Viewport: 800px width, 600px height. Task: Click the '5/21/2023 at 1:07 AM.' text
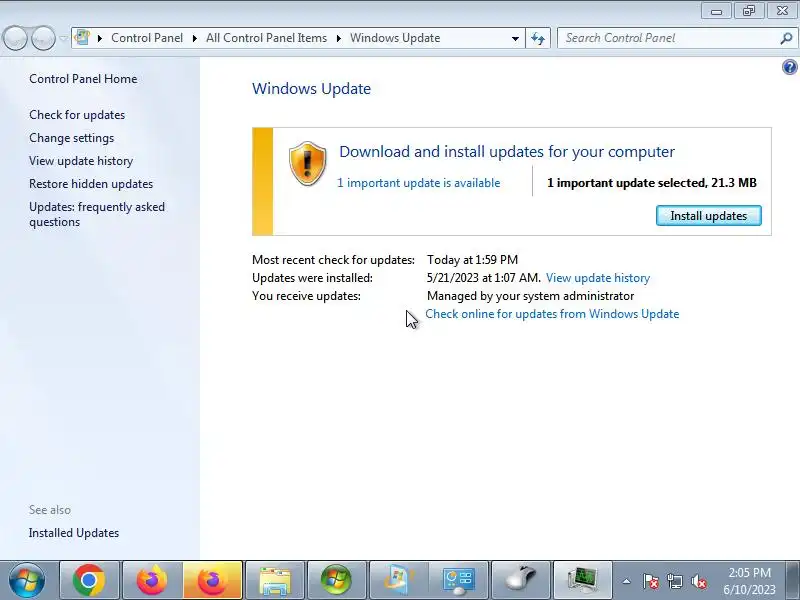tap(484, 278)
